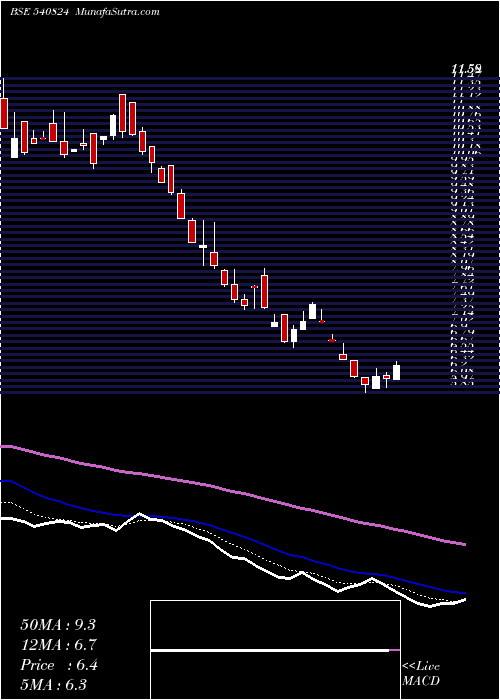Click the 11.59 top price axis label
The image size is (500, 700).
click(466, 68)
